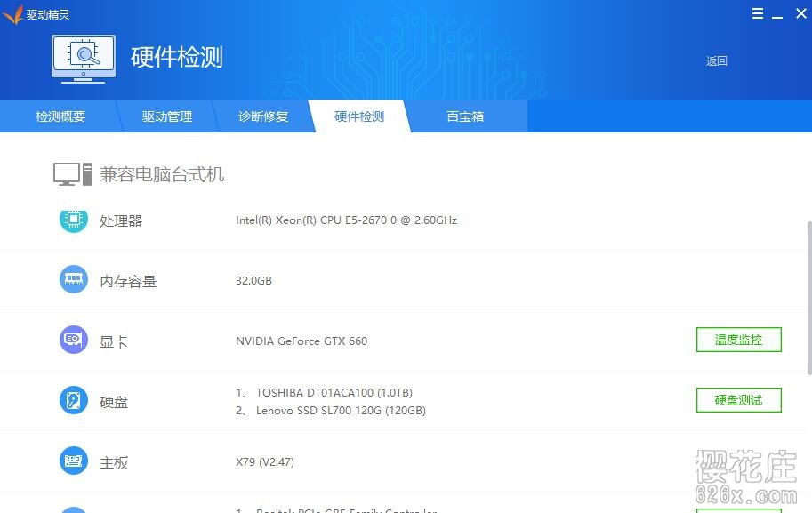Click the 处理器 processor icon
The image size is (812, 513).
pyautogui.click(x=74, y=221)
